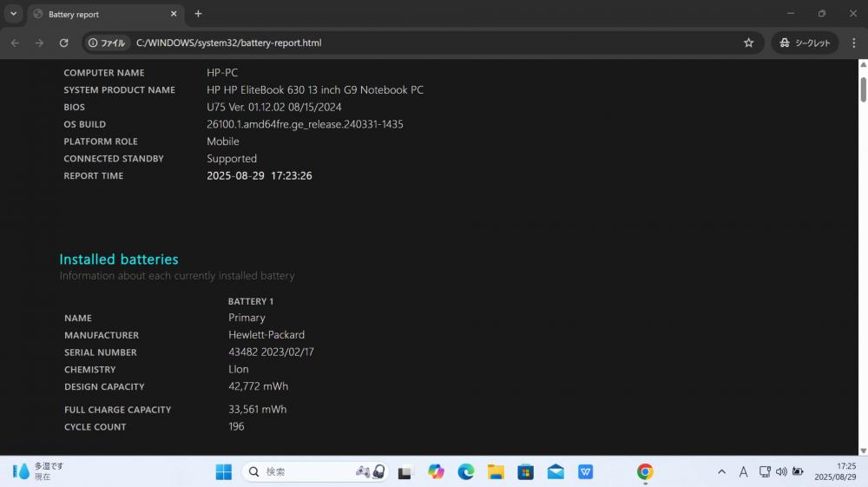Screen dimensions: 868x487
Task: Open WPS Writer app from taskbar
Action: (585, 471)
